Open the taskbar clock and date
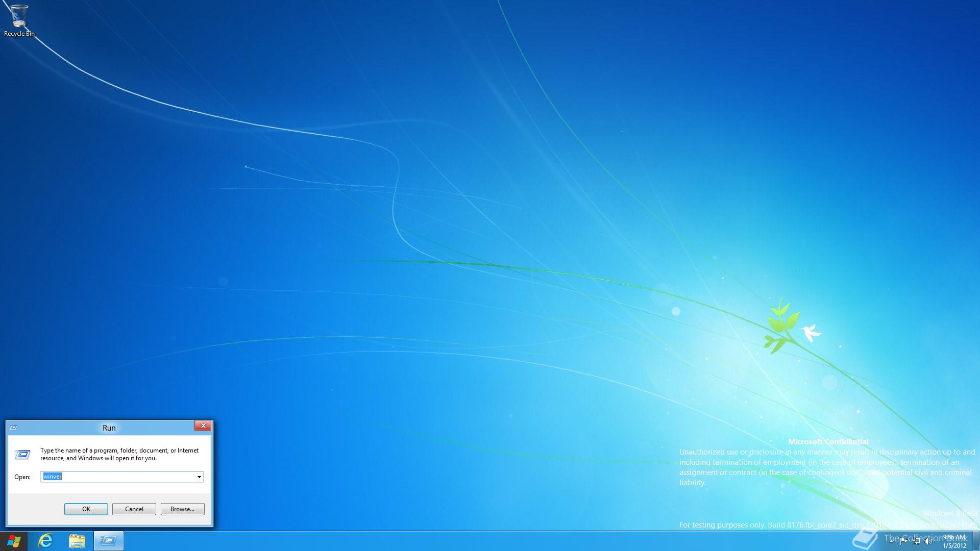Viewport: 980px width, 551px height. coord(954,541)
